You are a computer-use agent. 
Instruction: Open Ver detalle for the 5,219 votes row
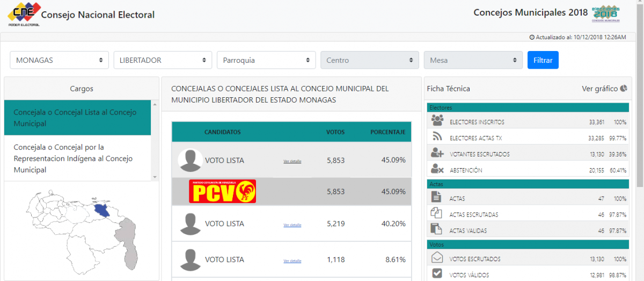point(292,225)
